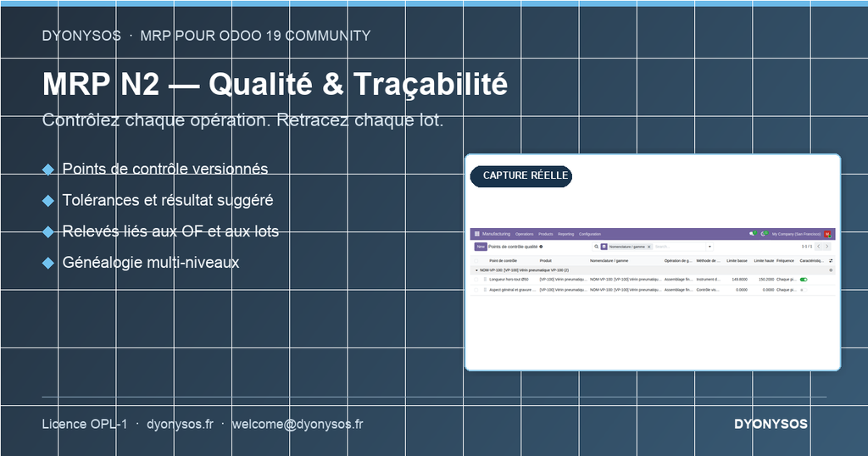Screen dimensions: 868x456
Task: Open the Odoo apps grid menu icon
Action: (477, 234)
